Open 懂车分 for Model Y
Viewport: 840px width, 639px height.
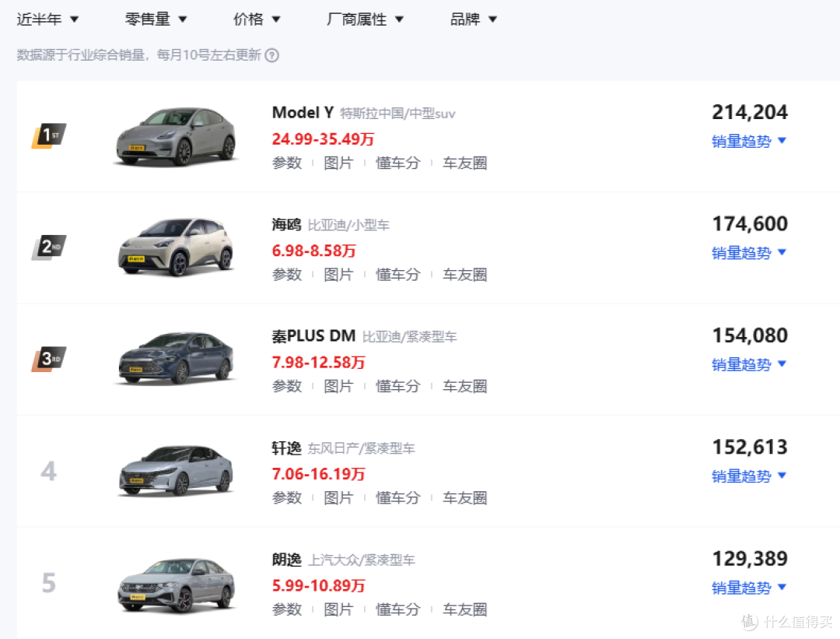(398, 163)
